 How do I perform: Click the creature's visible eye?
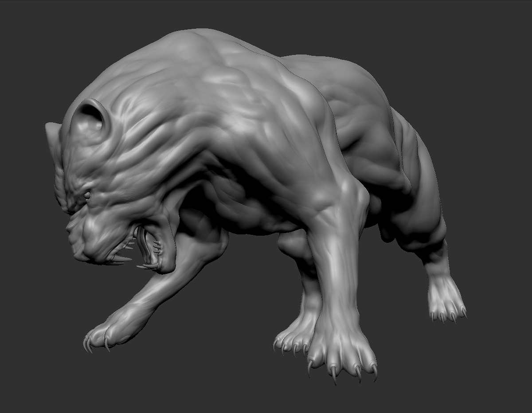click(x=87, y=195)
